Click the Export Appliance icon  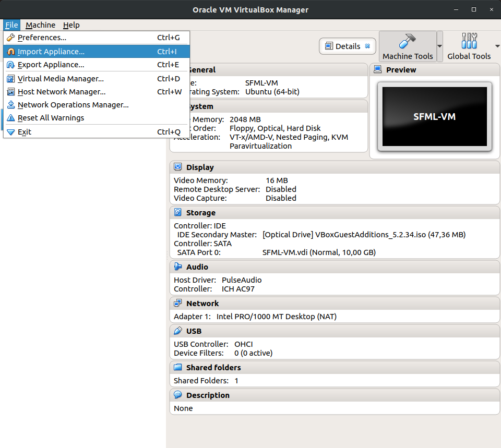coord(11,65)
